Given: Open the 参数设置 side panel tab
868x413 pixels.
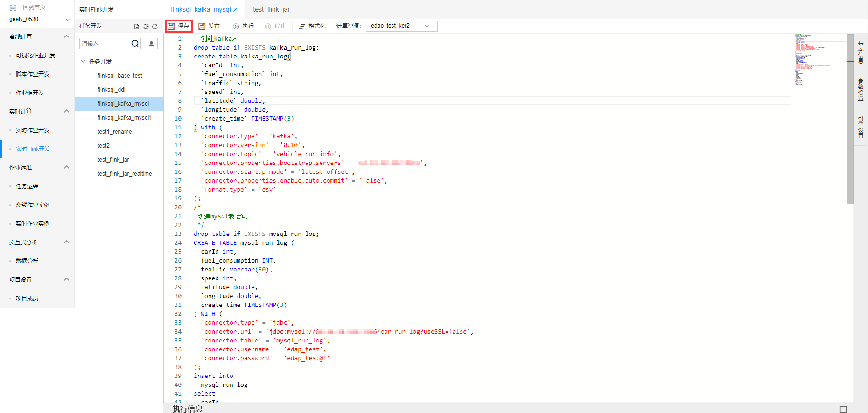Looking at the screenshot, I should point(861,90).
